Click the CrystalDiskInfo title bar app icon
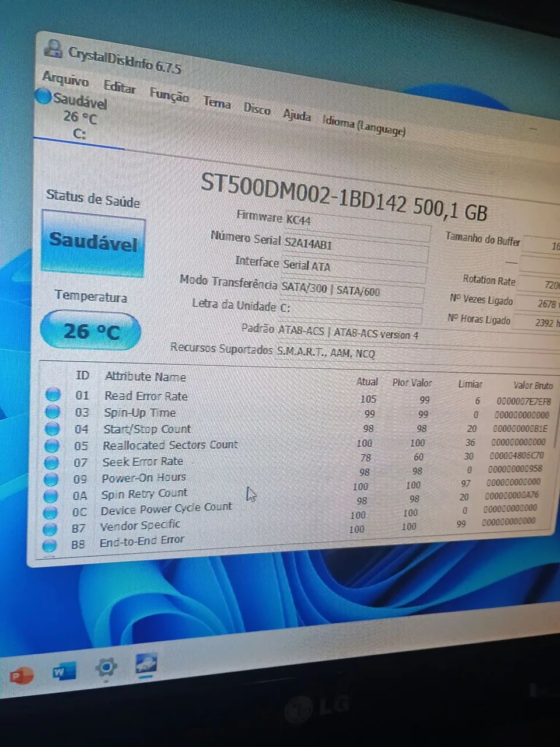Viewport: 560px width, 747px height. tap(54, 48)
